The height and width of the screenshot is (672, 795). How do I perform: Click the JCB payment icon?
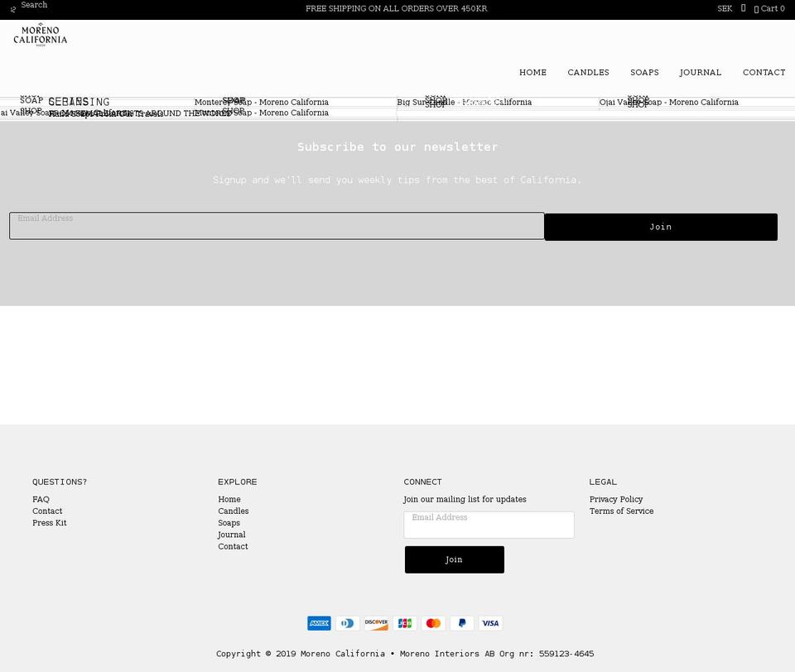[405, 623]
